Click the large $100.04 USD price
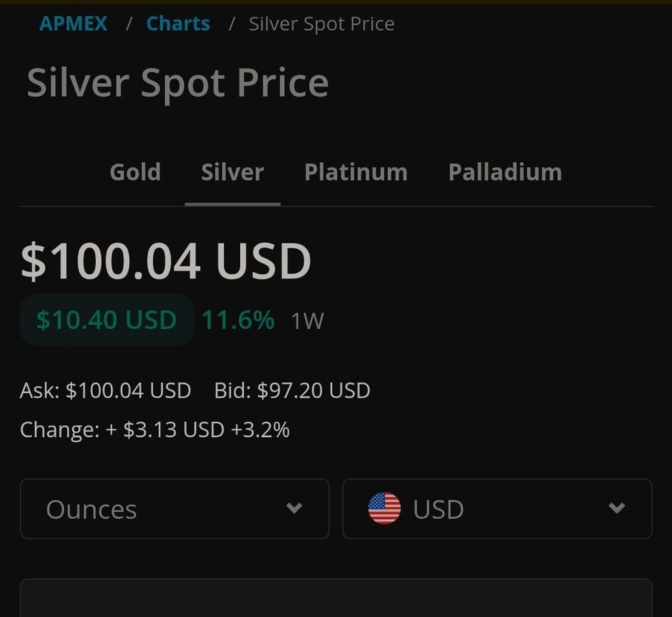The width and height of the screenshot is (672, 617). pos(166,261)
